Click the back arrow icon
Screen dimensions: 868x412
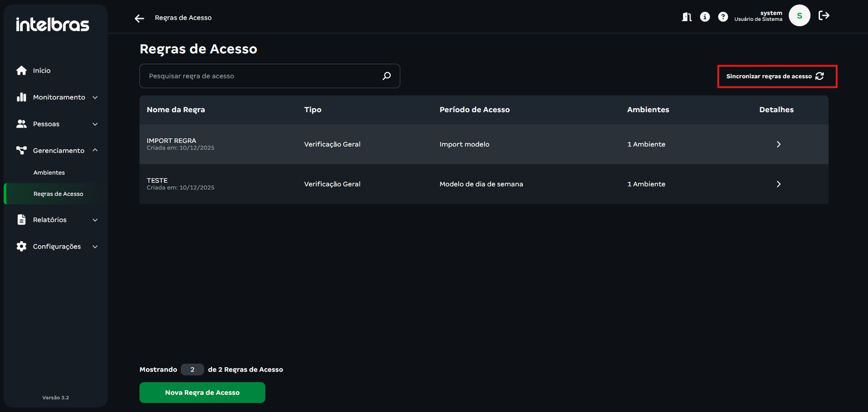(139, 18)
